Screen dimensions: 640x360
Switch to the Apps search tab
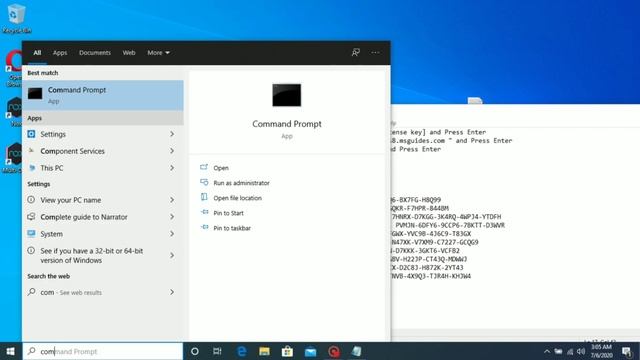[x=60, y=53]
